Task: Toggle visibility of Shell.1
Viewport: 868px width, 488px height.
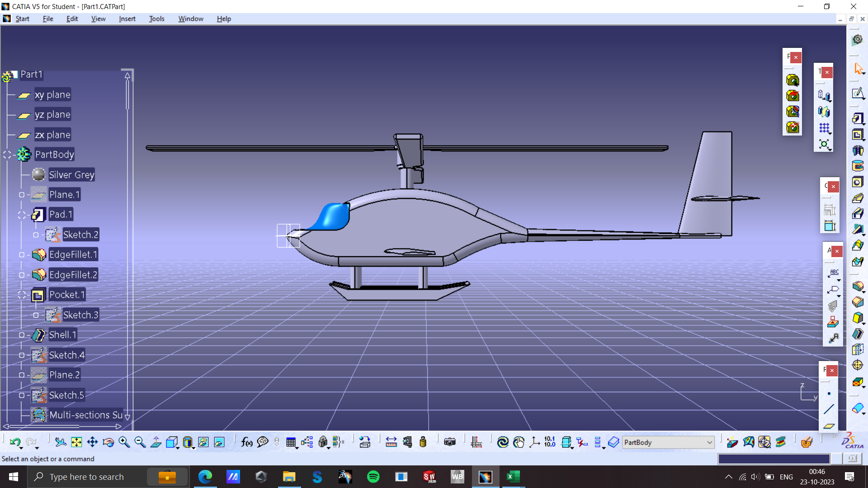Action: point(20,334)
